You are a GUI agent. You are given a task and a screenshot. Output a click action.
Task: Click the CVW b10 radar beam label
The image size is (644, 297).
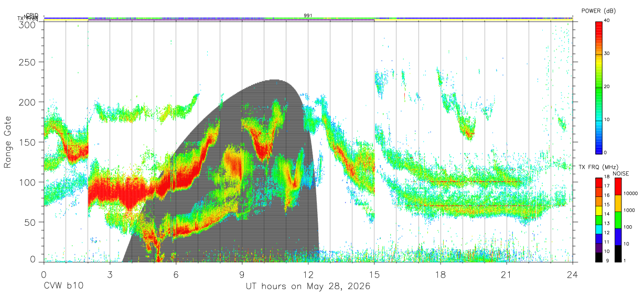click(63, 287)
